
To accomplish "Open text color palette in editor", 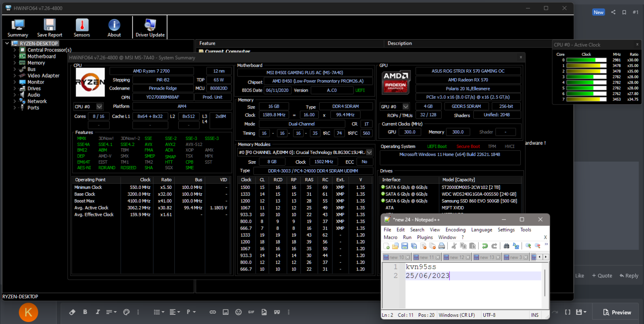I will pos(126,312).
